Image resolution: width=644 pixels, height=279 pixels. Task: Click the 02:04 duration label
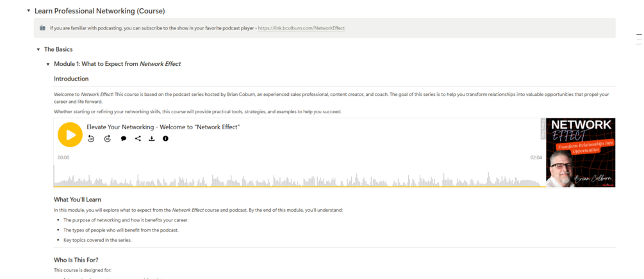click(x=536, y=157)
